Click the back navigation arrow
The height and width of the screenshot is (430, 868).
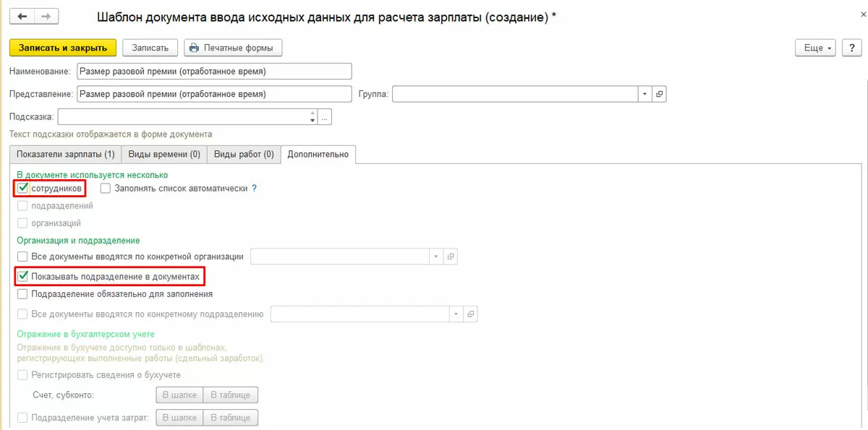point(22,16)
